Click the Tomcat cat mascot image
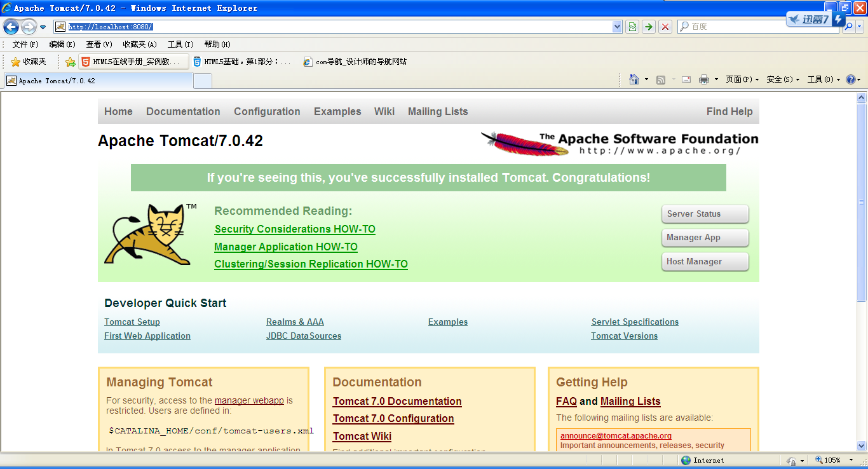The image size is (868, 469). click(151, 234)
